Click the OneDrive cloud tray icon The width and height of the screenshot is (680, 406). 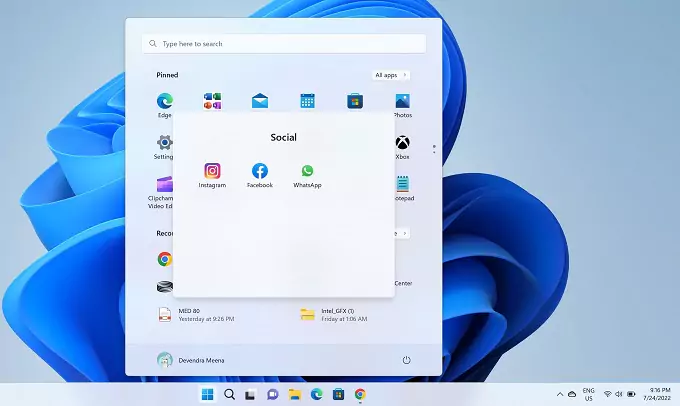(x=572, y=394)
